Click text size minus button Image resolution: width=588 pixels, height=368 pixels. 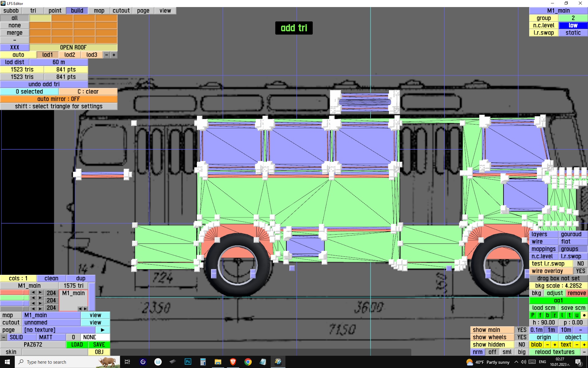click(x=577, y=345)
